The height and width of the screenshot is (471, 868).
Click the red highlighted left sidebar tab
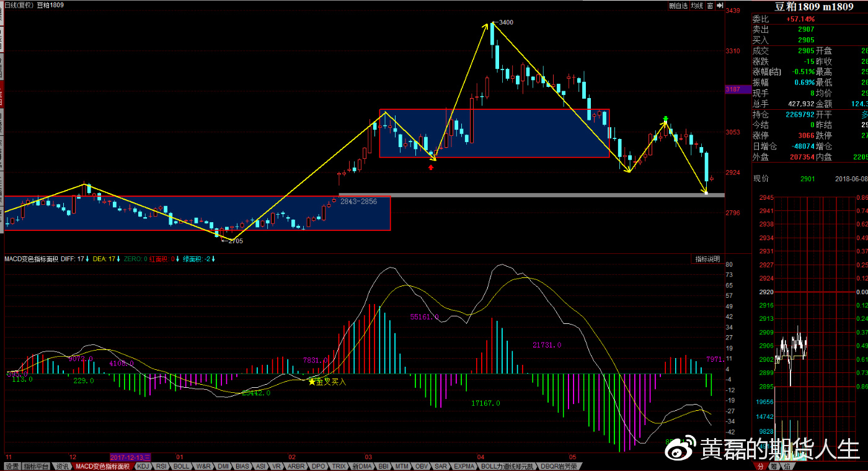click(x=2, y=94)
